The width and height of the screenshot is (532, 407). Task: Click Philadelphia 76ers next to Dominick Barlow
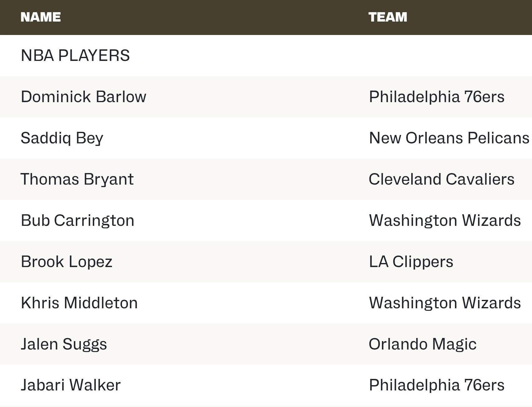(x=437, y=97)
